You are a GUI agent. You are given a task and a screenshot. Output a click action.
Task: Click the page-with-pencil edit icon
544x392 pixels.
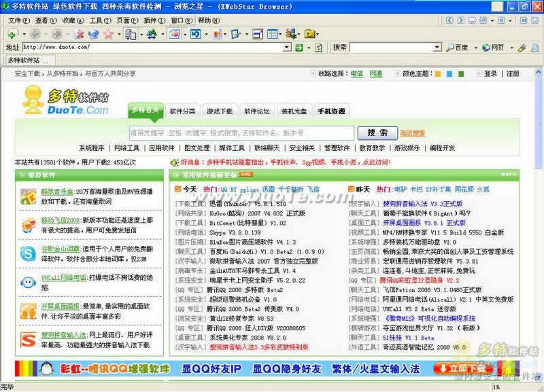click(x=236, y=34)
